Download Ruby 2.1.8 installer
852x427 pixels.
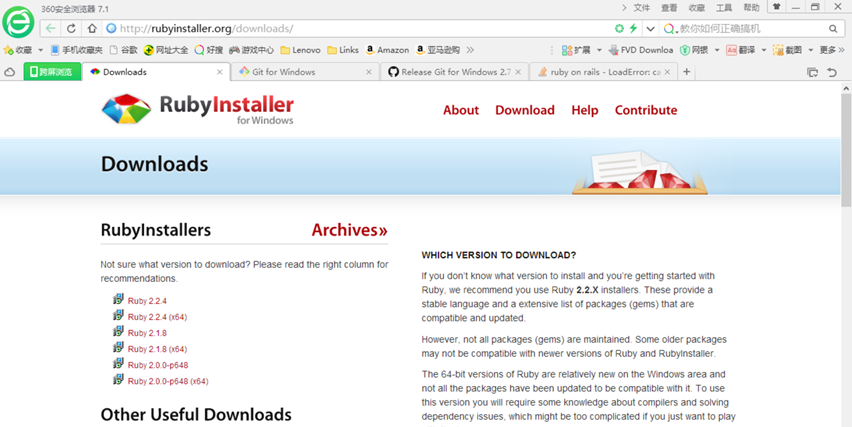click(147, 333)
